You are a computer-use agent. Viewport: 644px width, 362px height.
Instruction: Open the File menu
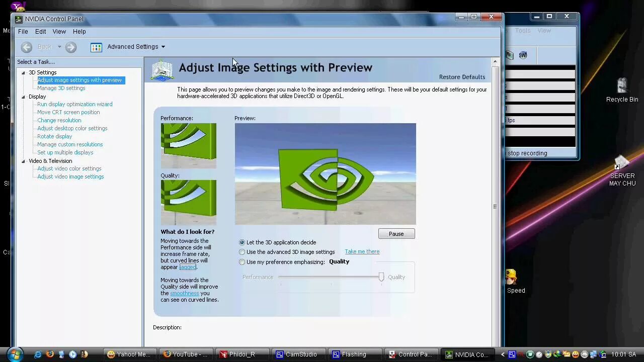pos(23,31)
